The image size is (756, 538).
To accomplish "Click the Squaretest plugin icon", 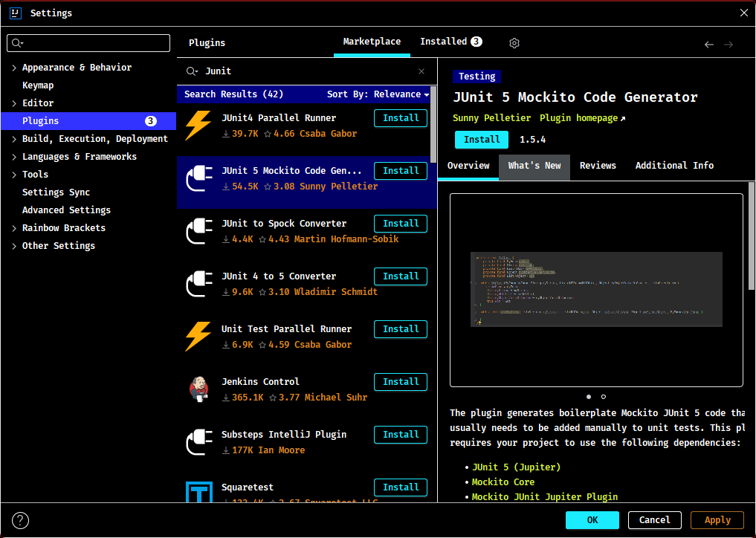I will coord(199,492).
